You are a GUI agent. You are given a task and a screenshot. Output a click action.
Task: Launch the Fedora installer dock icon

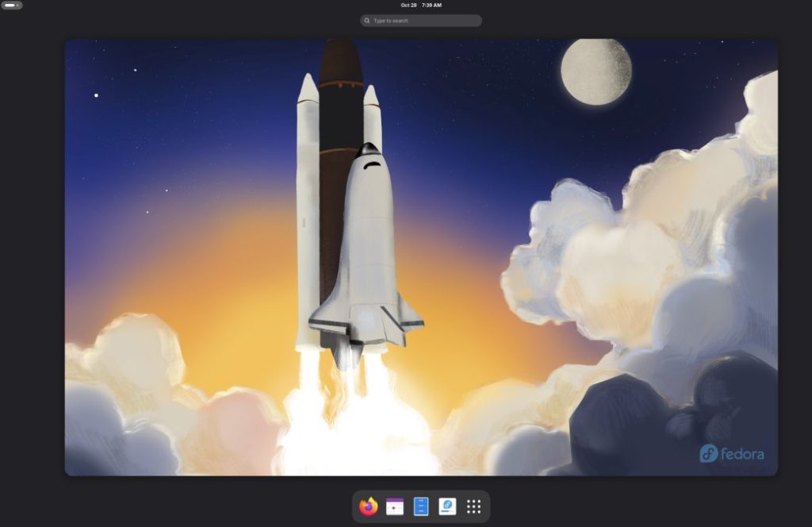[x=447, y=506]
